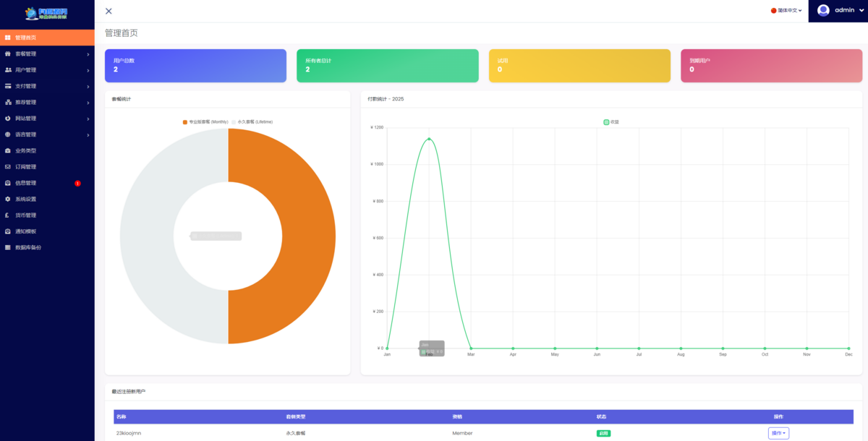Open the 操作 dropdown for user 23kioojmn
This screenshot has height=441, width=868.
point(778,433)
